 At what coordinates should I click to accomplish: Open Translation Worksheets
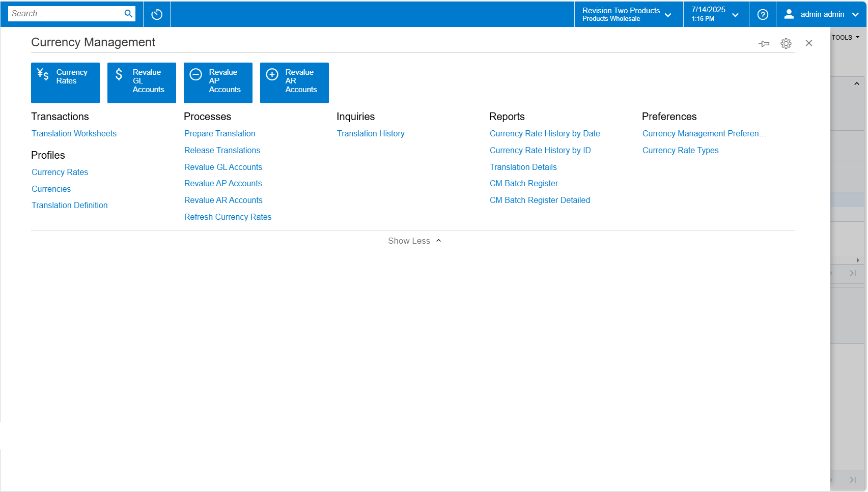point(74,133)
